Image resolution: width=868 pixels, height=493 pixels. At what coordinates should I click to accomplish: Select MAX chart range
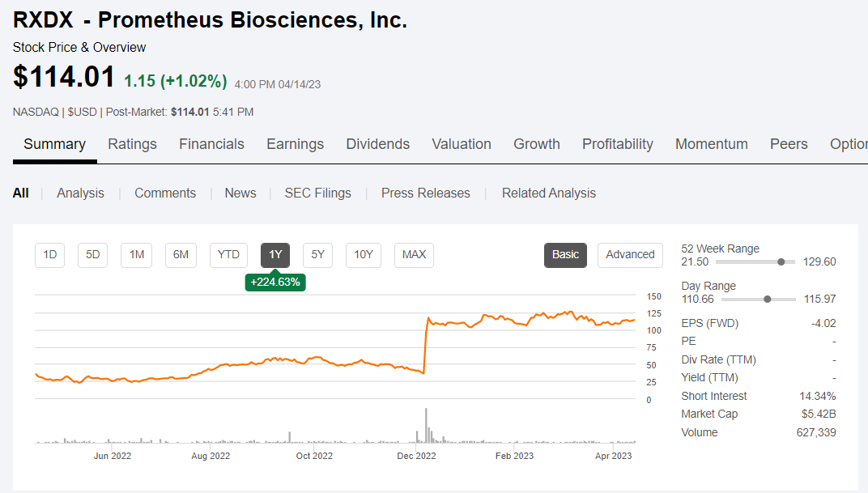(414, 254)
